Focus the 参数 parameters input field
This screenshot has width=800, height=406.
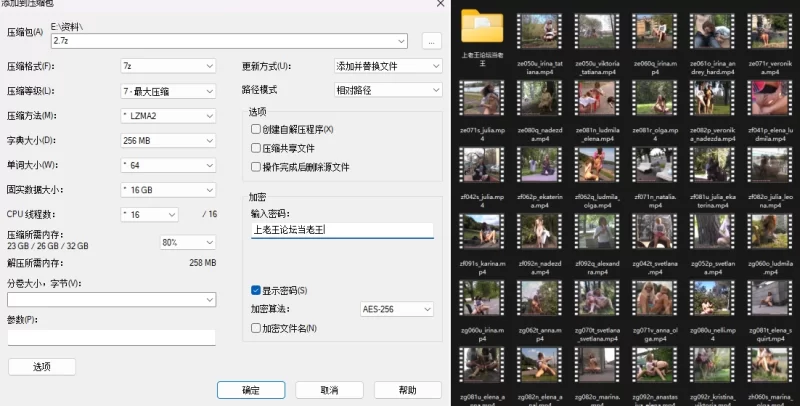coord(111,338)
